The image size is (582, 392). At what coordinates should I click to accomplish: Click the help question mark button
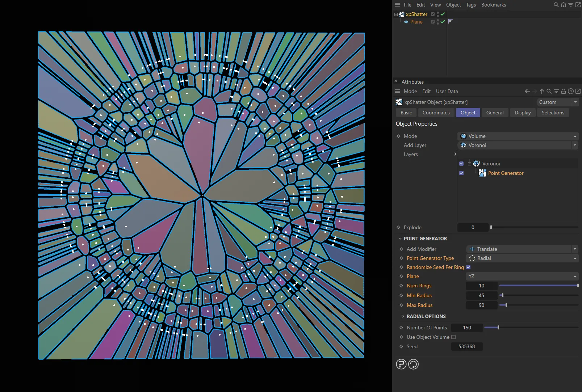tap(401, 364)
